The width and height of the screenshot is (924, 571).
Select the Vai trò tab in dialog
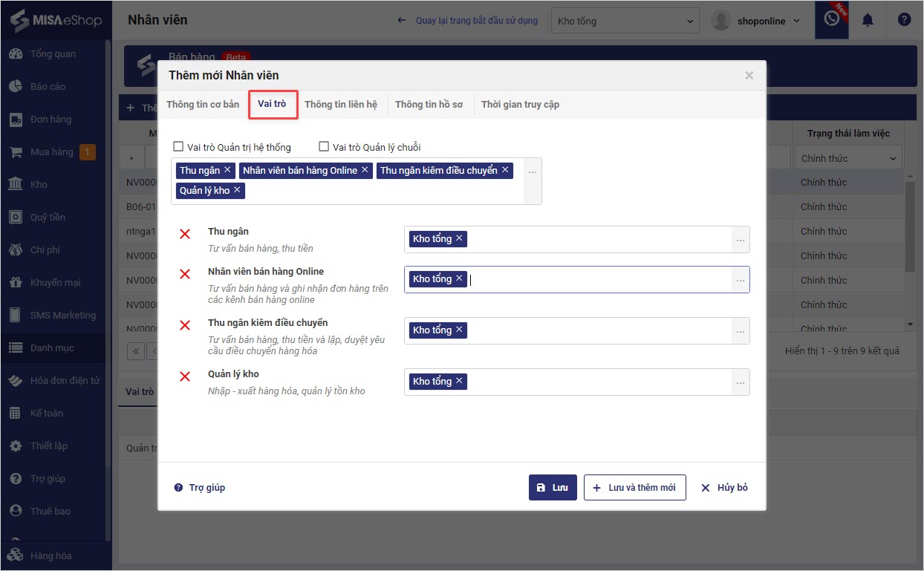coord(273,104)
